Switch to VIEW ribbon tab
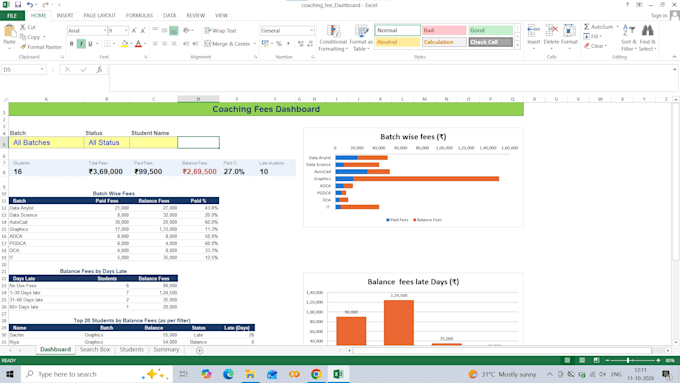Viewport: 680px width, 383px height. click(221, 16)
